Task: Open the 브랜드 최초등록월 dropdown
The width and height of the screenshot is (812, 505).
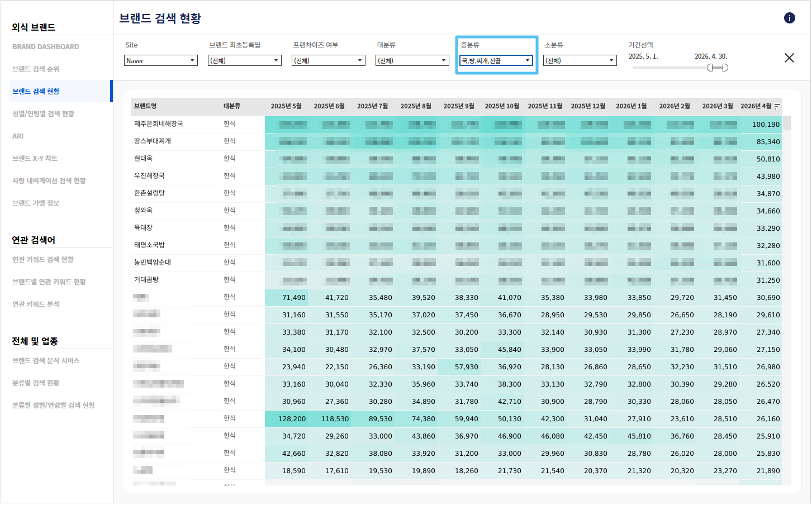Action: 245,60
